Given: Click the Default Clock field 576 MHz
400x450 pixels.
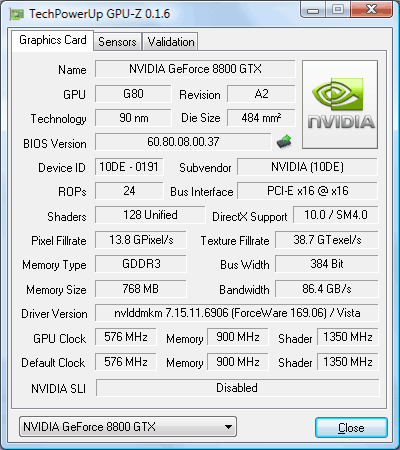Looking at the screenshot, I should click(126, 362).
